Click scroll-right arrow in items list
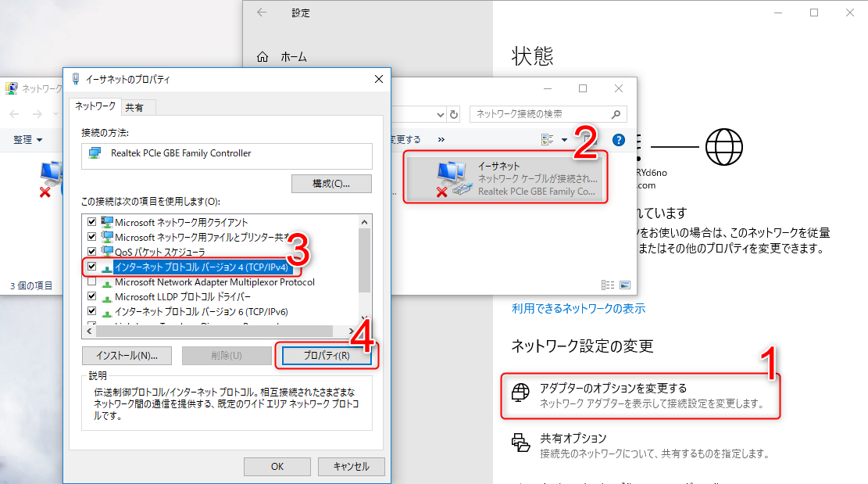Screen dimensions: 868x484 click(x=351, y=332)
